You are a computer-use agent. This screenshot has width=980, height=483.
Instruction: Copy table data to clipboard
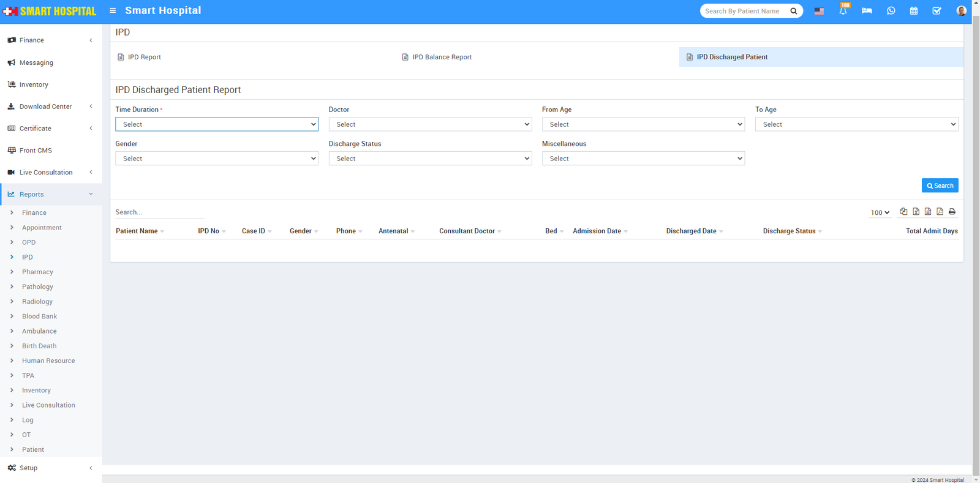pyautogui.click(x=903, y=212)
